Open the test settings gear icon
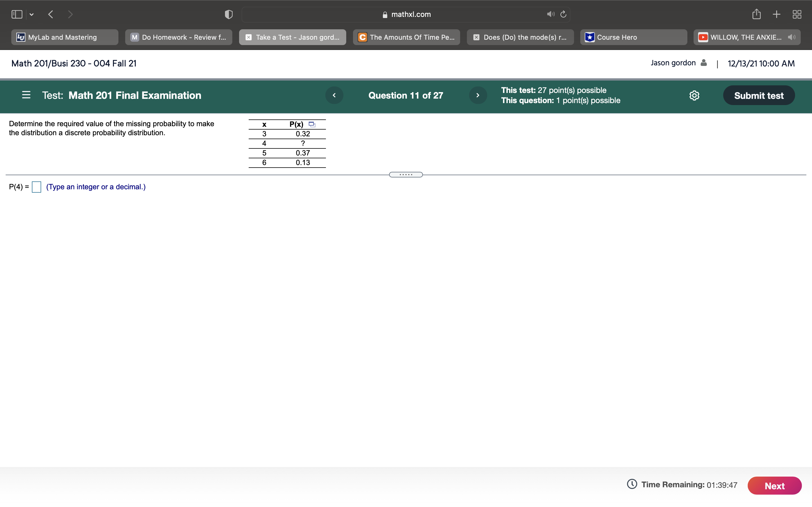 point(694,95)
